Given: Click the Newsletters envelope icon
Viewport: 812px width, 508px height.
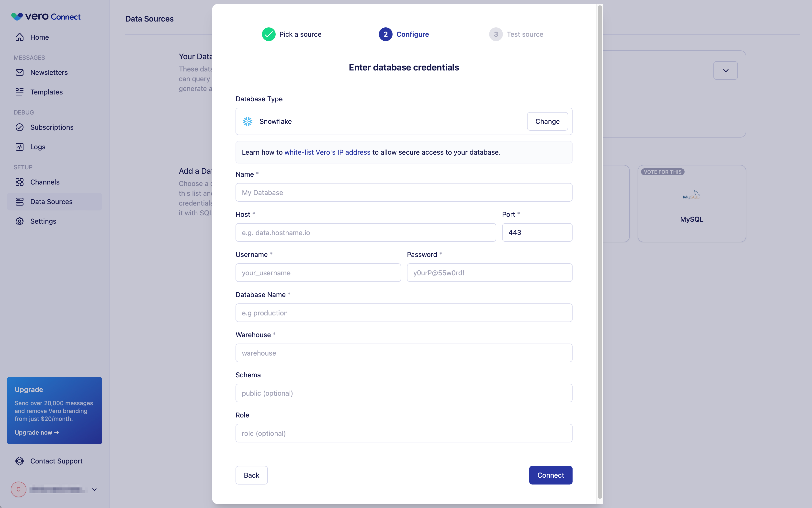Looking at the screenshot, I should [20, 73].
